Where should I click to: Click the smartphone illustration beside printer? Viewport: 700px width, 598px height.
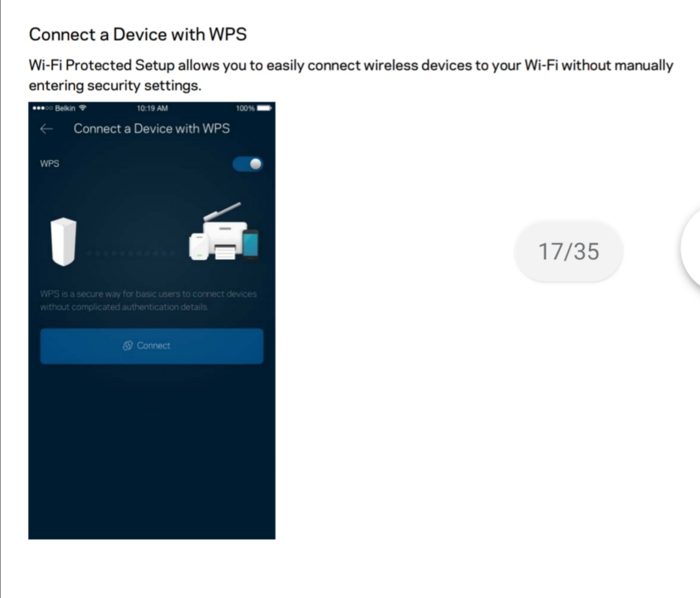[250, 244]
